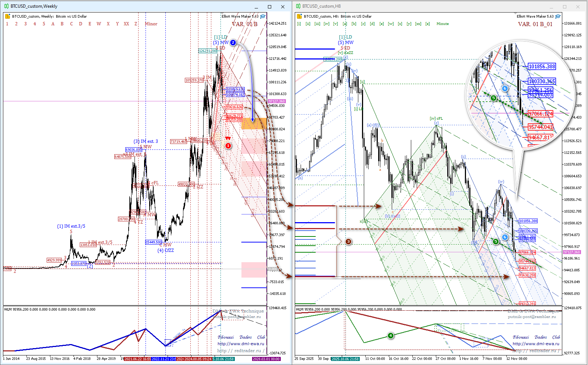The width and height of the screenshot is (588, 365).
Task: Click the 101856.388 price label on H8 chart
Action: pyautogui.click(x=528, y=221)
